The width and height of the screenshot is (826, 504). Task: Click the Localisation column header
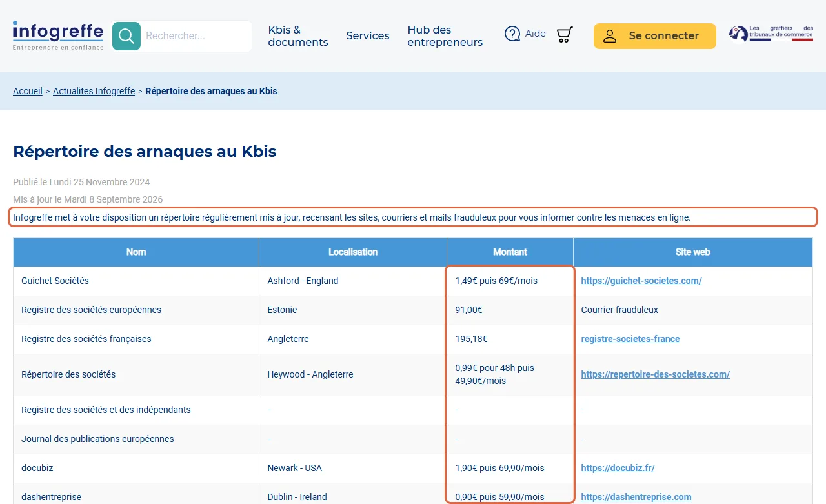pos(353,252)
